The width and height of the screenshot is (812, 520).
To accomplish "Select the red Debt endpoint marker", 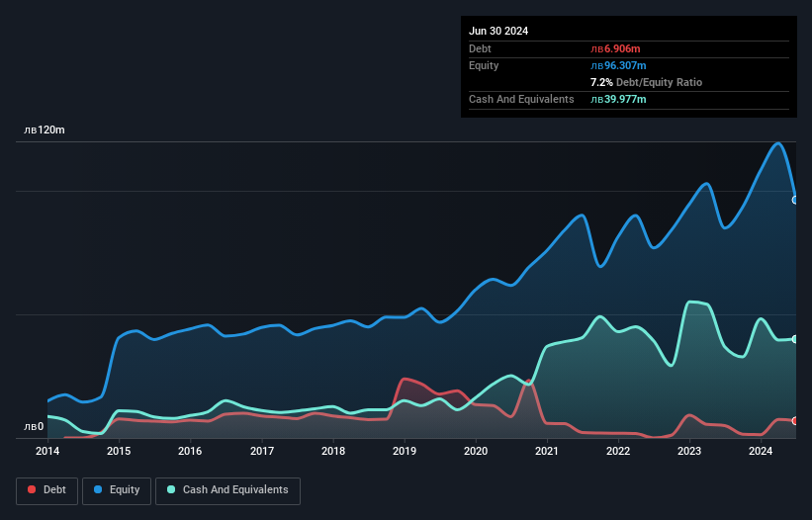I will [795, 421].
